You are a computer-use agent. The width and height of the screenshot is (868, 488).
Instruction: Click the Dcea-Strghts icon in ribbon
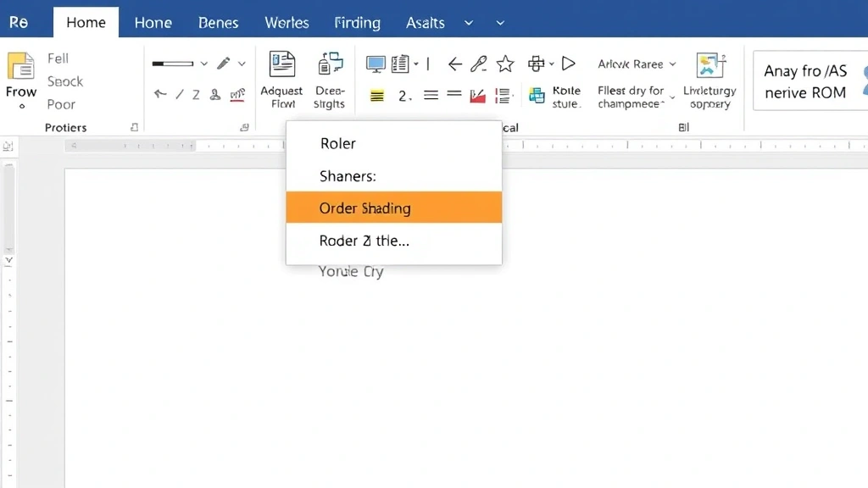click(x=330, y=64)
